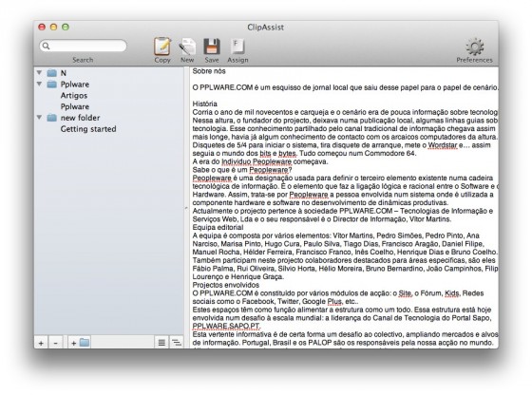532x395 pixels.
Task: Switch to indented outline view button
Action: tap(177, 343)
